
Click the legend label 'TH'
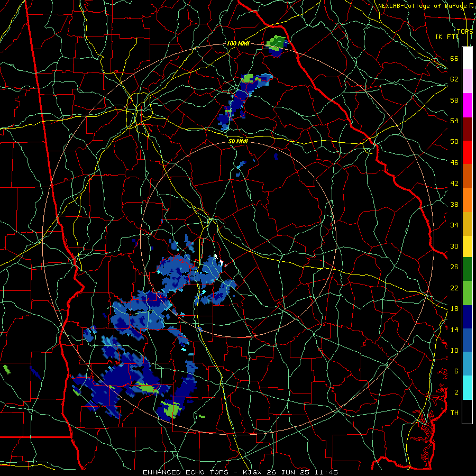(454, 413)
